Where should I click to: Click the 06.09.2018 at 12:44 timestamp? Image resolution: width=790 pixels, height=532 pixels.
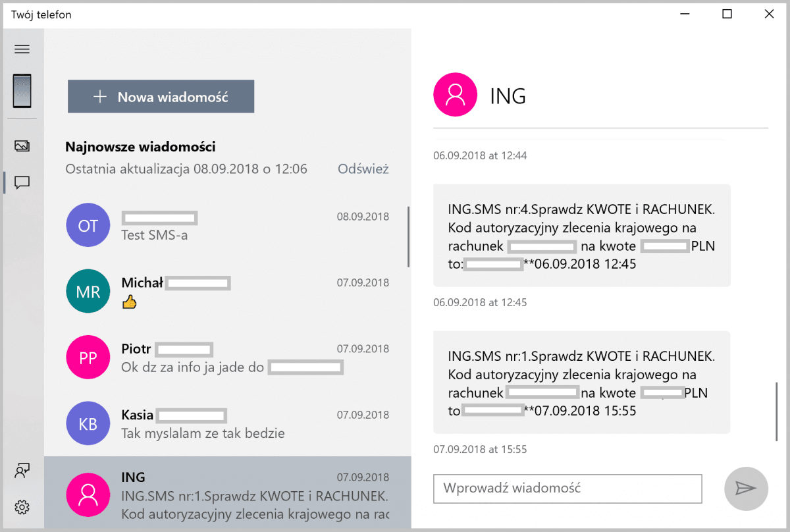(x=480, y=156)
